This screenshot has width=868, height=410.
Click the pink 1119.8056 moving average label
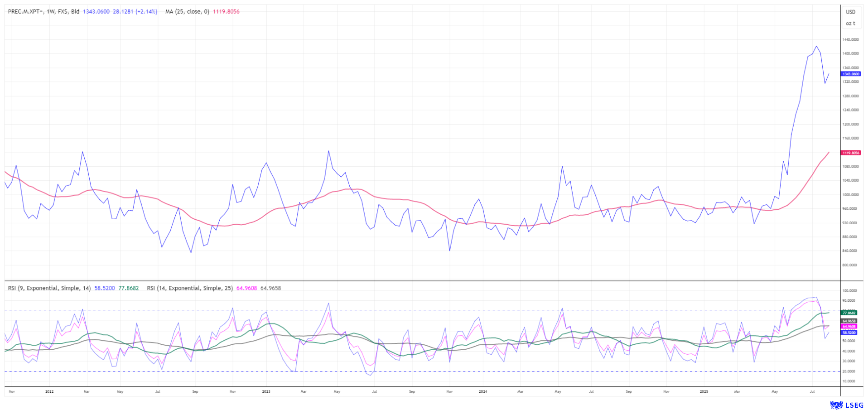(x=850, y=153)
